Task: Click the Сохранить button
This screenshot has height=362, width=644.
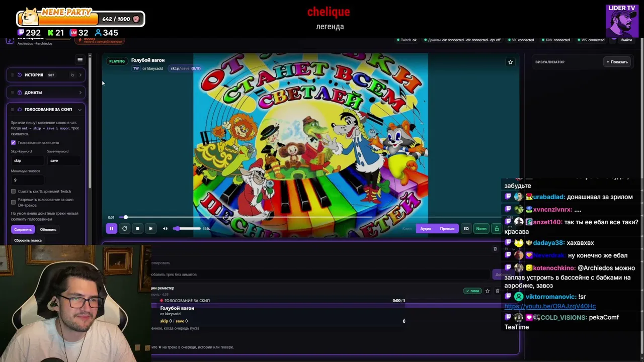Action: click(23, 229)
